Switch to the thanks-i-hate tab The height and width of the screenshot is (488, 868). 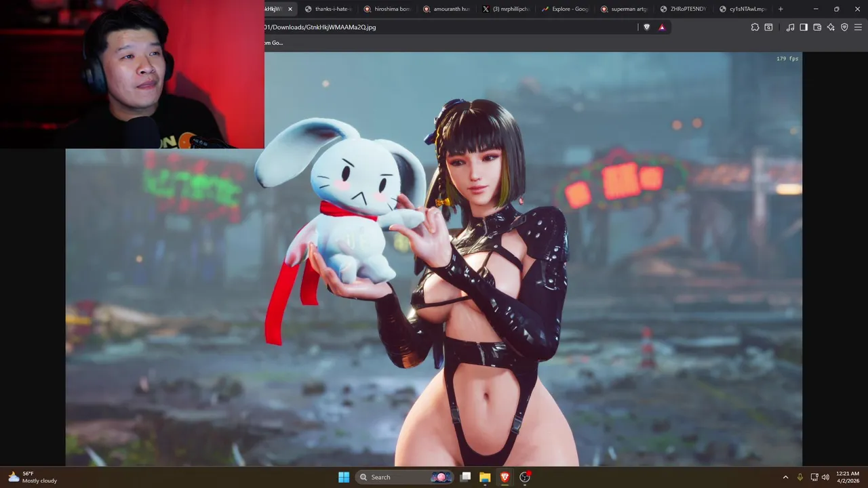point(328,9)
